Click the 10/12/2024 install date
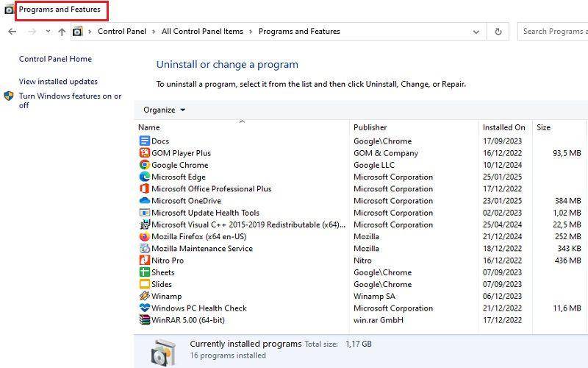588x368 pixels. pos(502,165)
